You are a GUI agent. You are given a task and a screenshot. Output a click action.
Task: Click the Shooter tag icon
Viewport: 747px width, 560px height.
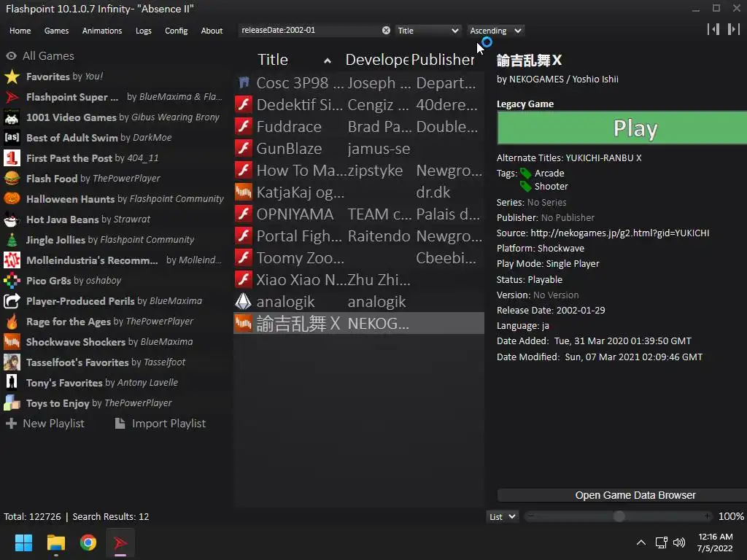(x=526, y=187)
